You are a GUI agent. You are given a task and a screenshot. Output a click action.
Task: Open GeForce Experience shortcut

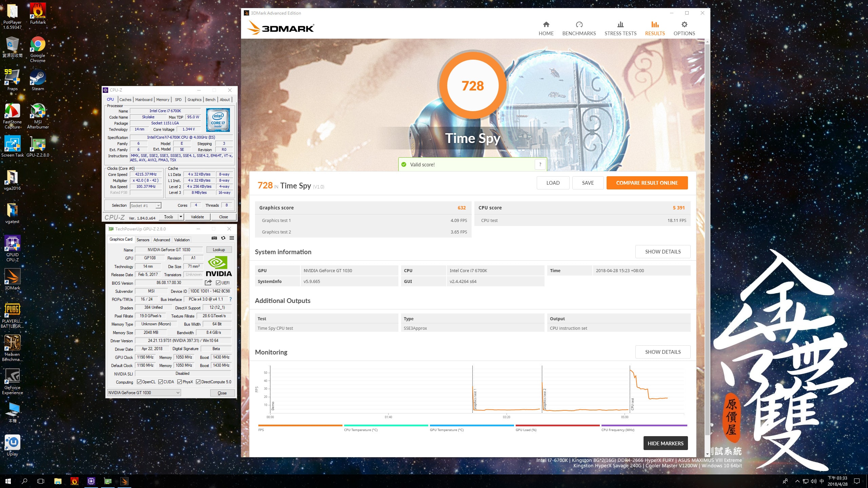coord(12,382)
